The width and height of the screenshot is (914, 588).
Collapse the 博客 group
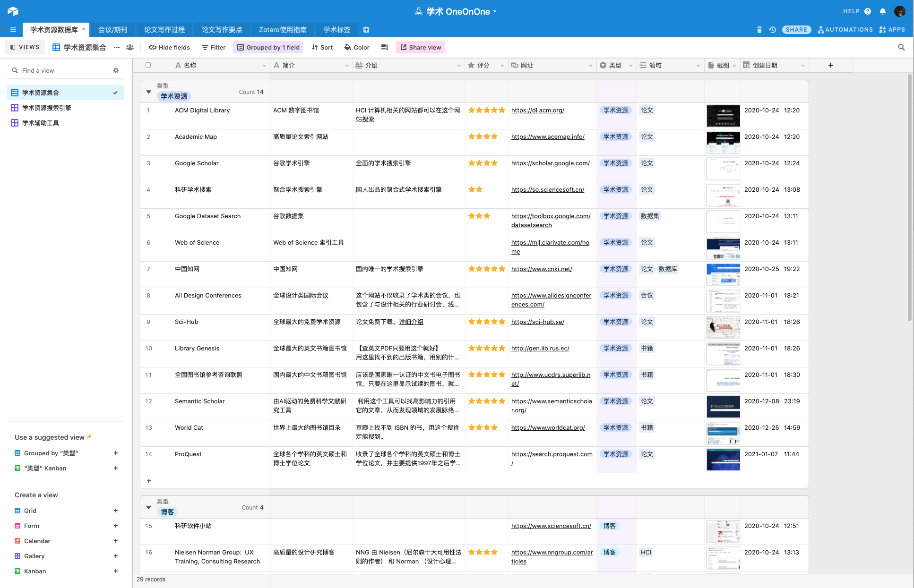(x=148, y=507)
